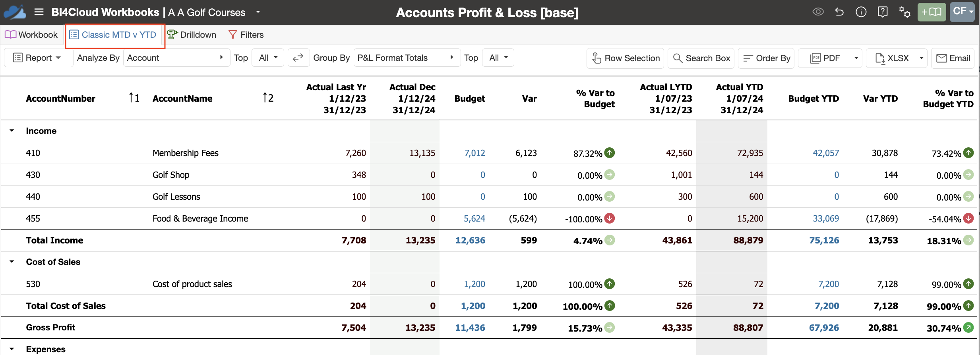Open the Filters tab

[246, 35]
